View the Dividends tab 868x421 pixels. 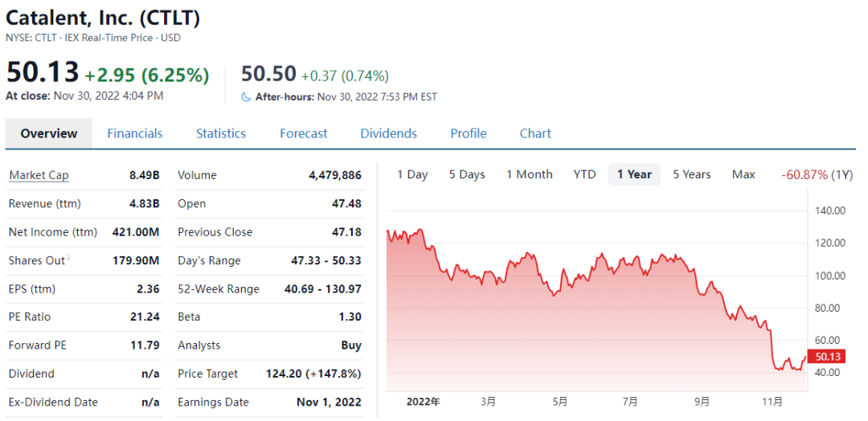pos(388,133)
